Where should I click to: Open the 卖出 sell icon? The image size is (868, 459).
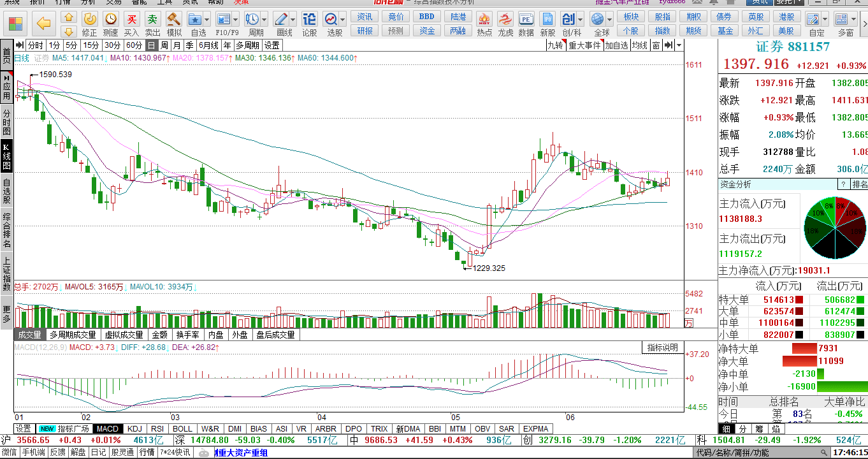[152, 24]
